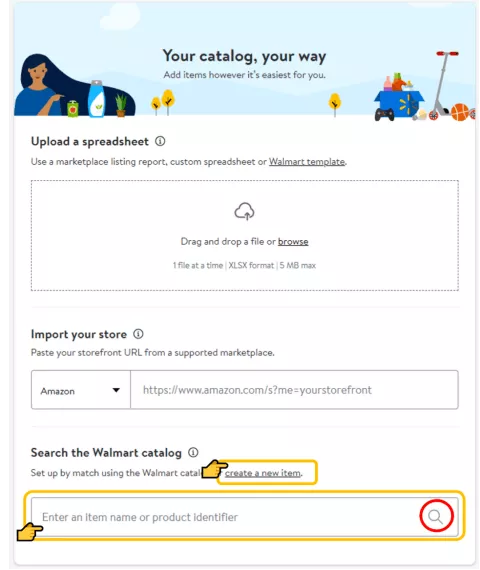480x570 pixels.
Task: Open info tooltip beside Upload a spreadsheet
Action: [160, 141]
